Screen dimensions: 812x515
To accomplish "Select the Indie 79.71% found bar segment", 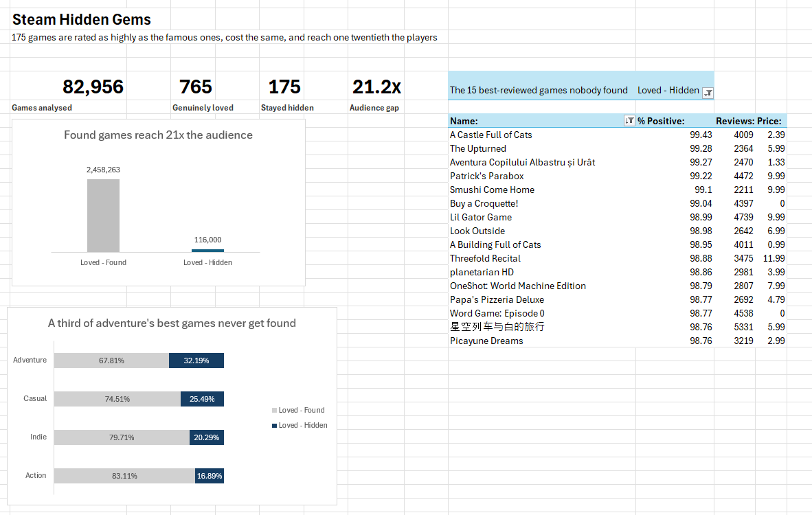I will [122, 437].
